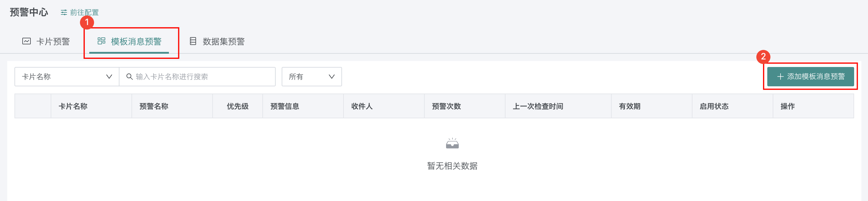Screen dimensions: 868x201
Task: Click the 数据集预警 dataset icon
Action: [193, 41]
